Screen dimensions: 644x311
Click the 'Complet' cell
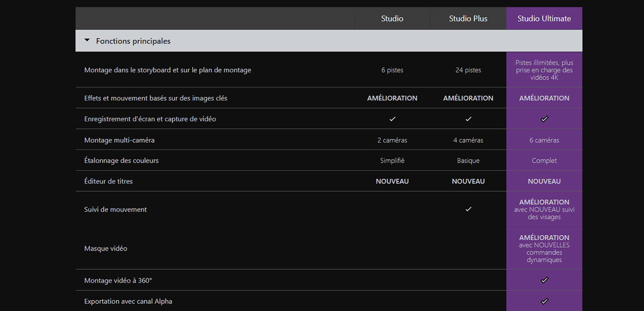pos(544,161)
